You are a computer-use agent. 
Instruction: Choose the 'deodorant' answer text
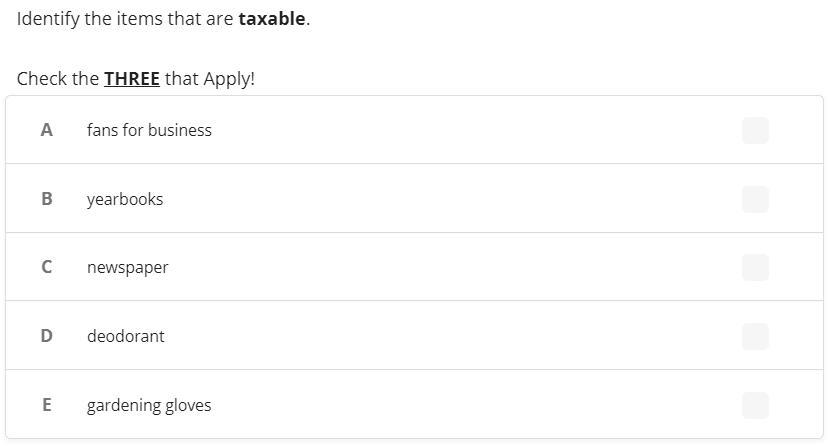126,336
